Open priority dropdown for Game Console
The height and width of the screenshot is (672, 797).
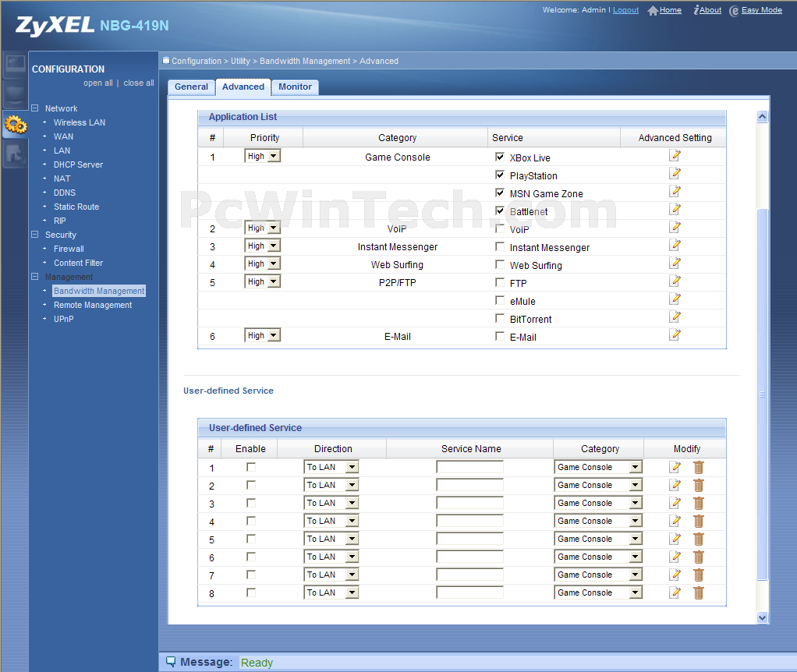coord(262,156)
